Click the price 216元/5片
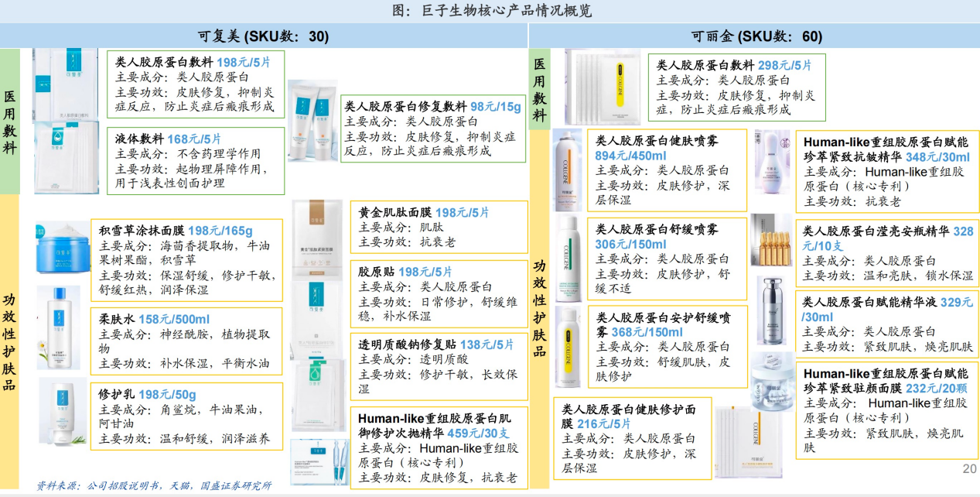Image resolution: width=980 pixels, height=497 pixels. click(604, 423)
